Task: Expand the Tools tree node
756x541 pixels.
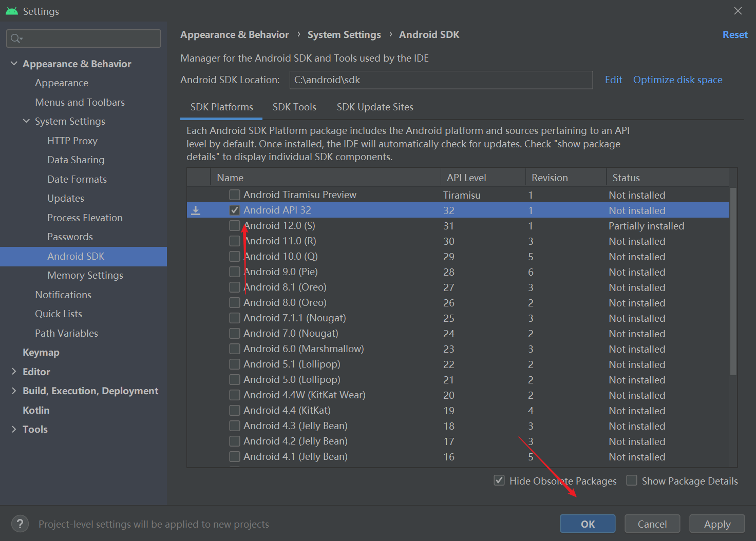Action: [x=14, y=429]
